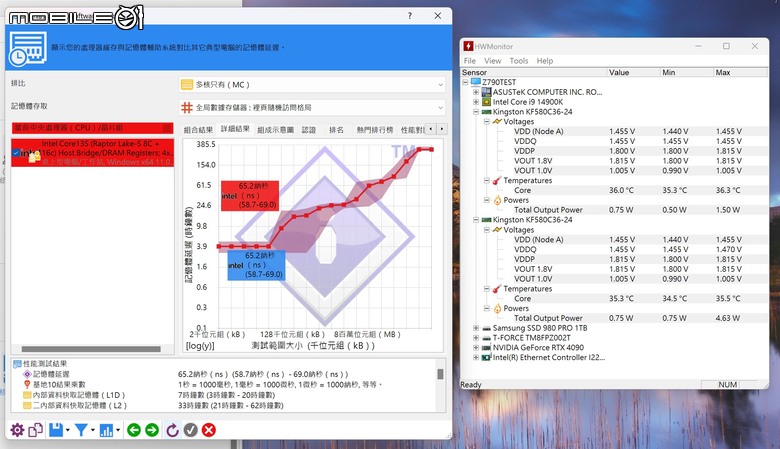Click the computer icon beside Z790TEST
This screenshot has width=780, height=449.
pyautogui.click(x=476, y=82)
